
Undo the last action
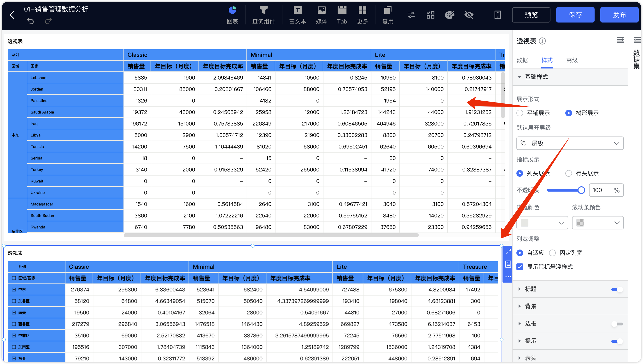click(30, 21)
